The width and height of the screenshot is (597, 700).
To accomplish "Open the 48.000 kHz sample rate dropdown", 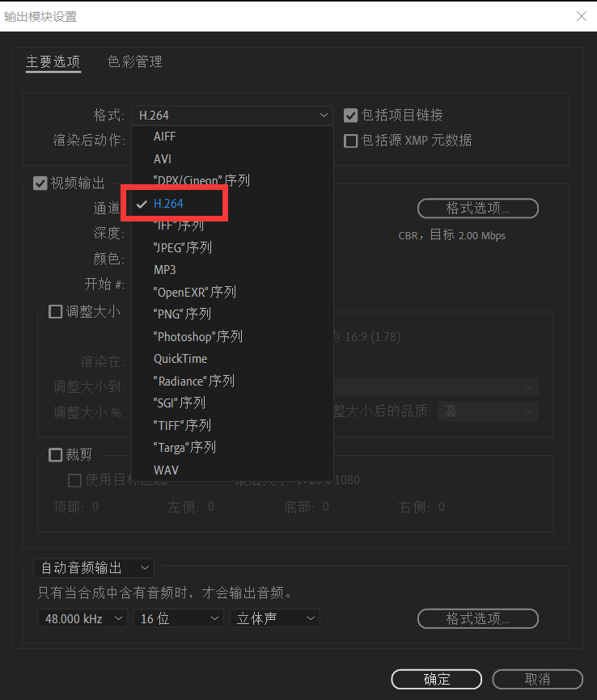I will click(x=83, y=618).
